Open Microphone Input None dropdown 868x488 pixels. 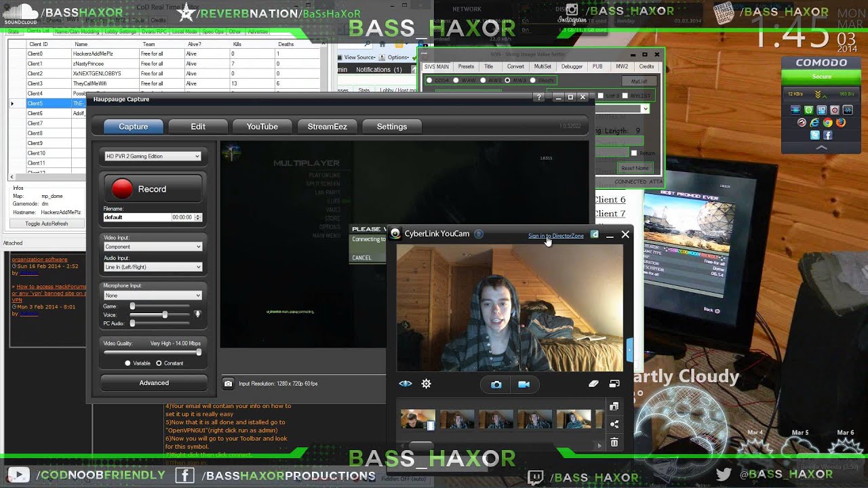pyautogui.click(x=152, y=296)
